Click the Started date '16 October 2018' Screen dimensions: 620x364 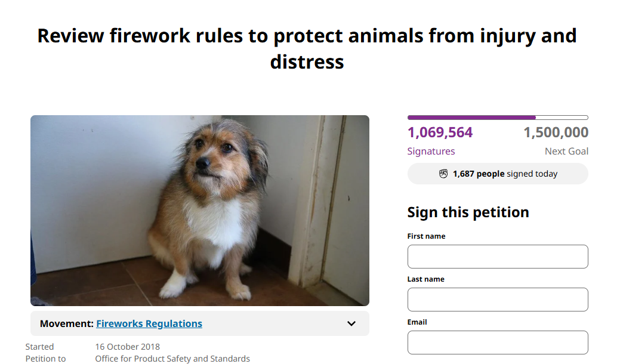pos(127,346)
